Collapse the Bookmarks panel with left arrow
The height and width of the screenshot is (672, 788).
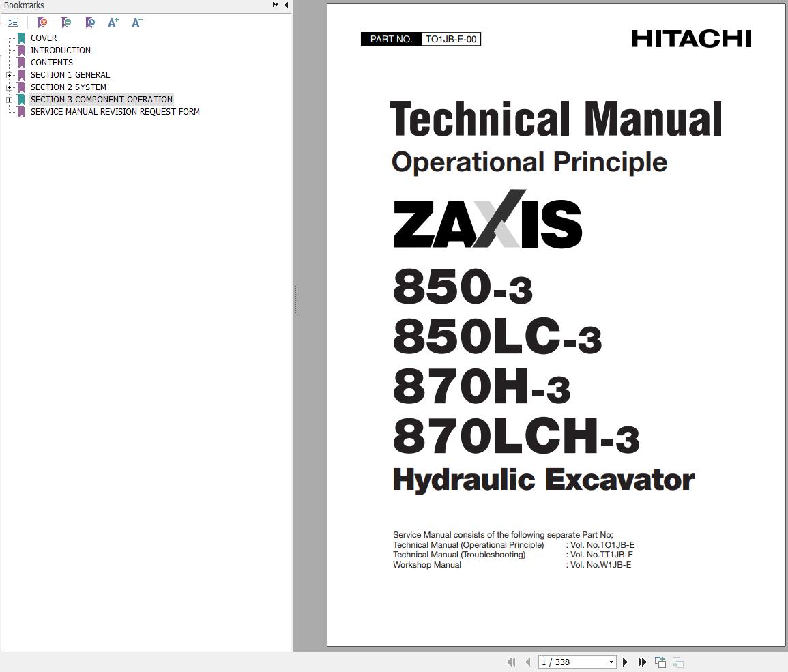287,5
